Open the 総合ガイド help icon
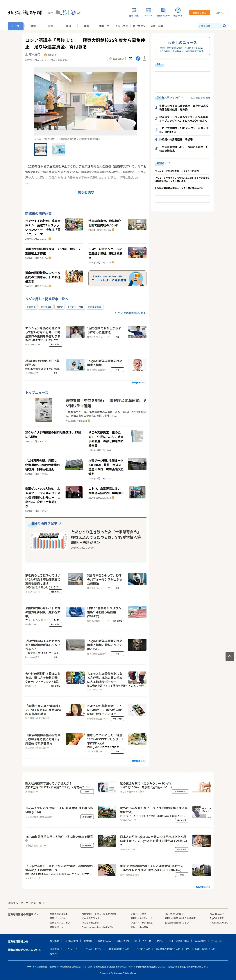Viewport: 236px width, 980px height. 178,10
